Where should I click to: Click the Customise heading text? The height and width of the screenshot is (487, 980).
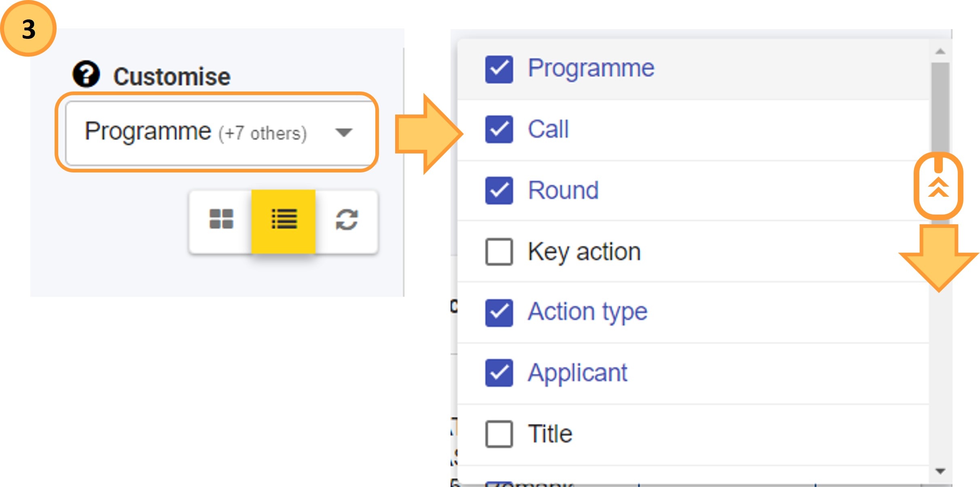click(x=172, y=77)
